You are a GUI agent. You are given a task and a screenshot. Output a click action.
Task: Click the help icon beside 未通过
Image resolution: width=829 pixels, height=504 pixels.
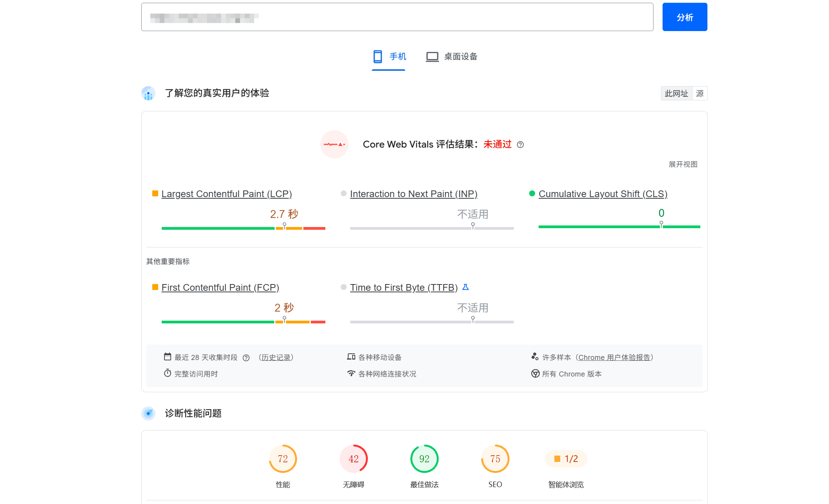(x=520, y=145)
